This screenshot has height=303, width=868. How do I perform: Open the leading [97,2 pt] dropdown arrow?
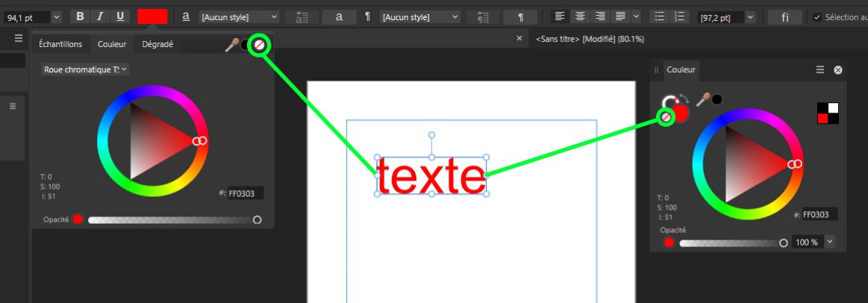pyautogui.click(x=750, y=17)
